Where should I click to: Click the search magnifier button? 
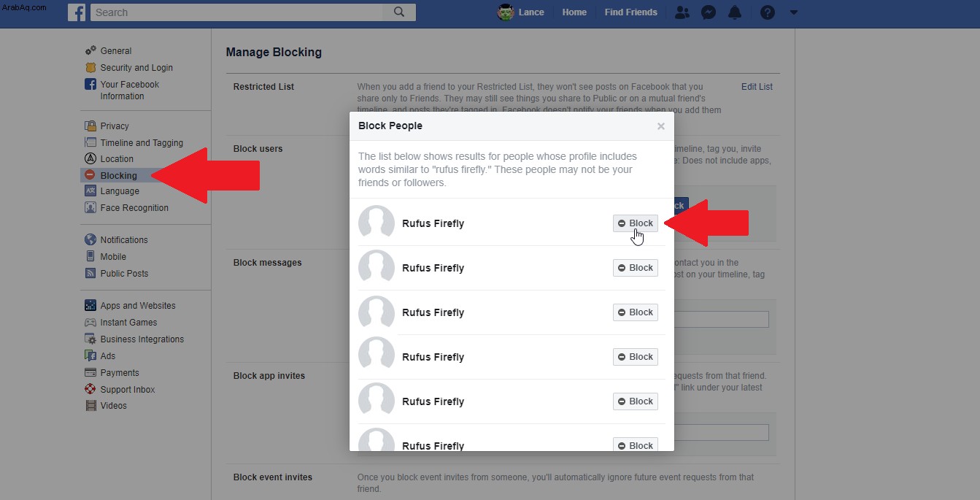tap(399, 12)
